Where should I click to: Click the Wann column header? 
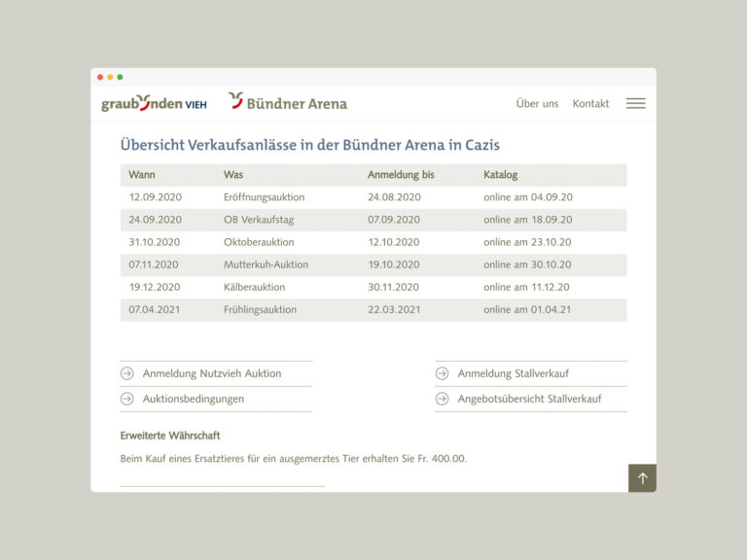[x=142, y=175]
